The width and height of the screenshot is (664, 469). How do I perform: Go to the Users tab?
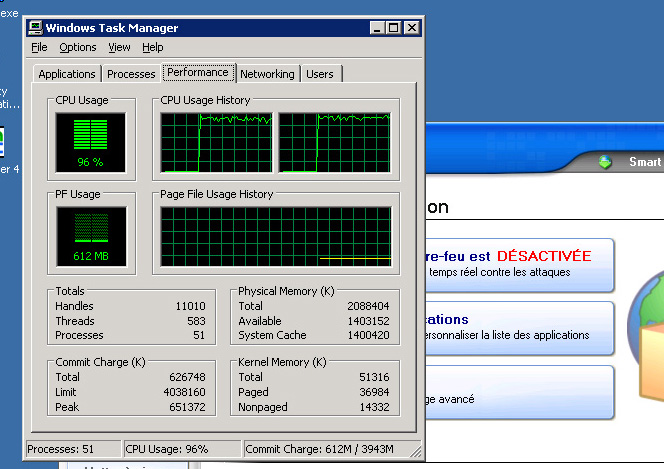click(x=320, y=74)
